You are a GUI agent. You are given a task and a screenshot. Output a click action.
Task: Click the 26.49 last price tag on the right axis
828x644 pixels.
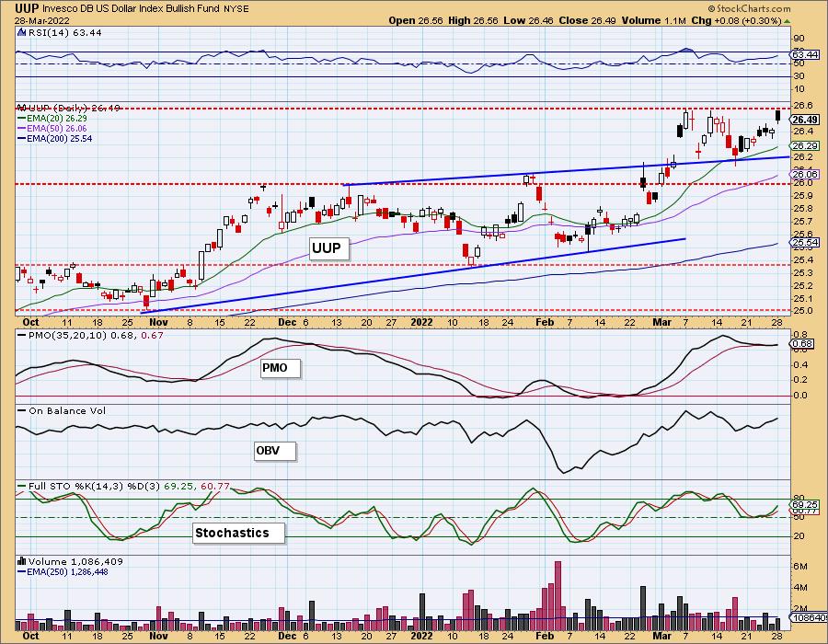tap(806, 120)
